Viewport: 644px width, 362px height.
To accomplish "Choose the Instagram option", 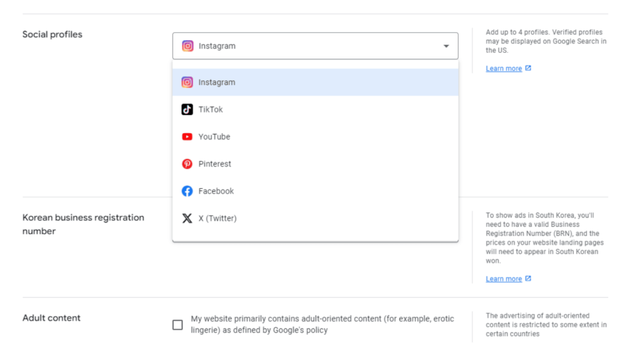I will click(316, 82).
